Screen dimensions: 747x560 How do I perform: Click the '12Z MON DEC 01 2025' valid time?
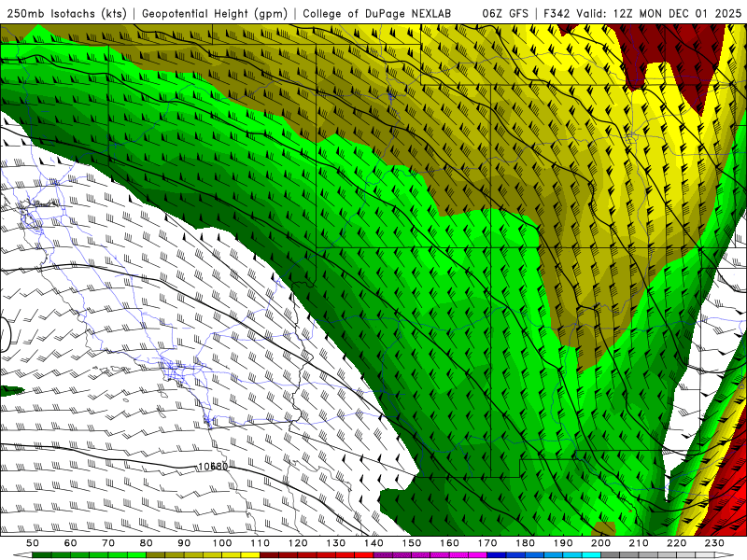coord(678,13)
